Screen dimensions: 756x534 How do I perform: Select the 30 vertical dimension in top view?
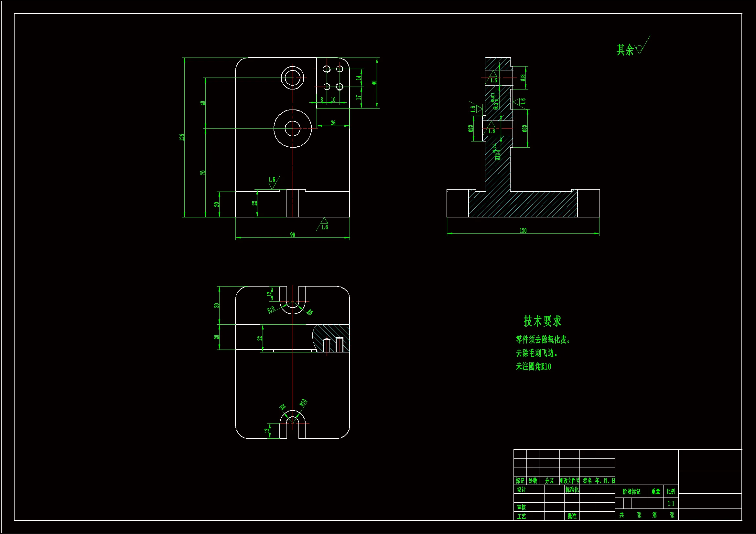pos(216,305)
